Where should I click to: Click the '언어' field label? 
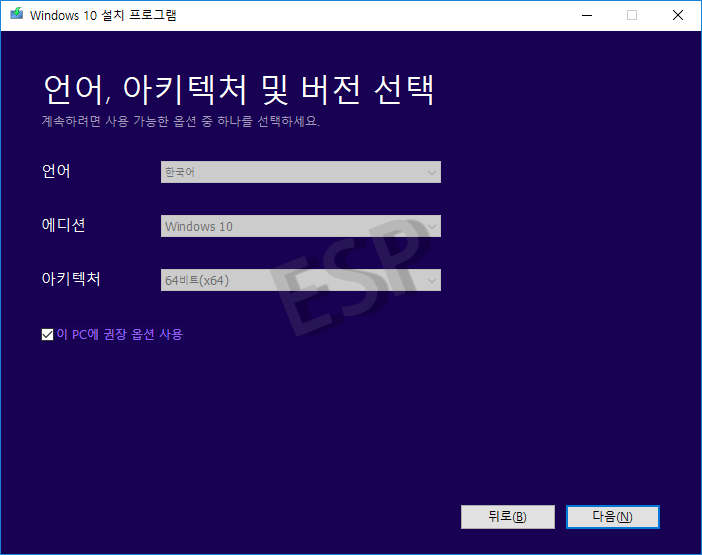(x=56, y=171)
